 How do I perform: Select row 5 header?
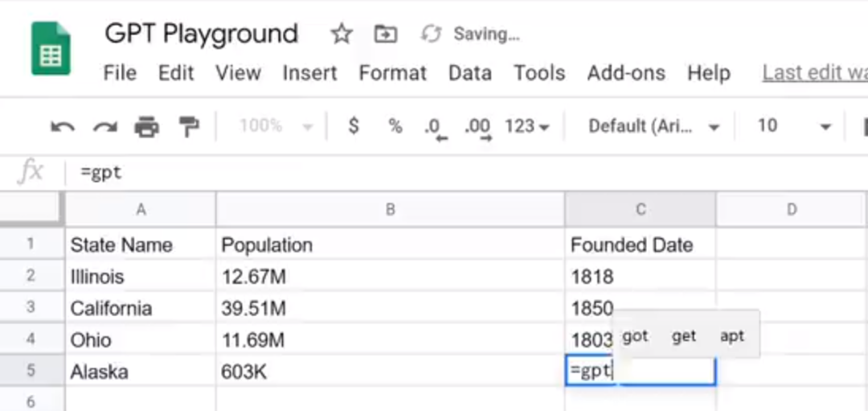click(x=31, y=371)
